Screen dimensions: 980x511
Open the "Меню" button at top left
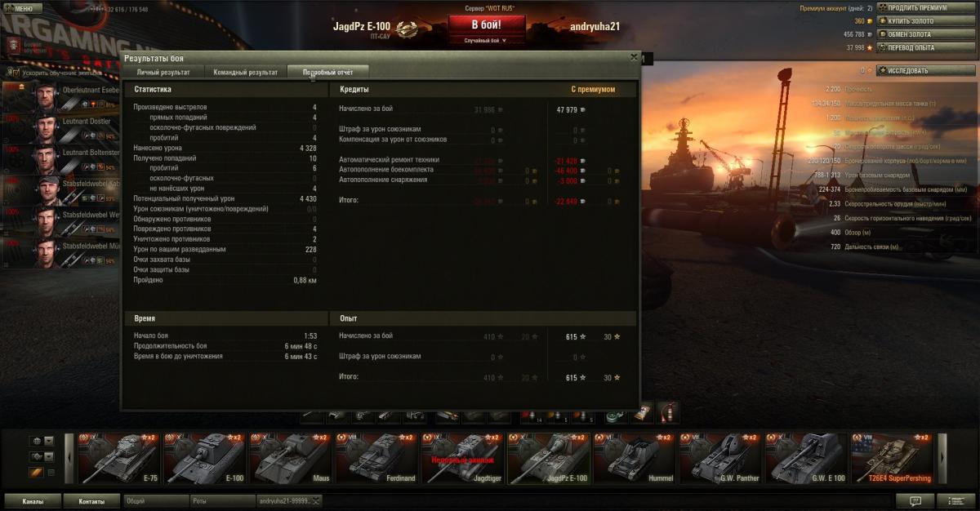coord(22,8)
